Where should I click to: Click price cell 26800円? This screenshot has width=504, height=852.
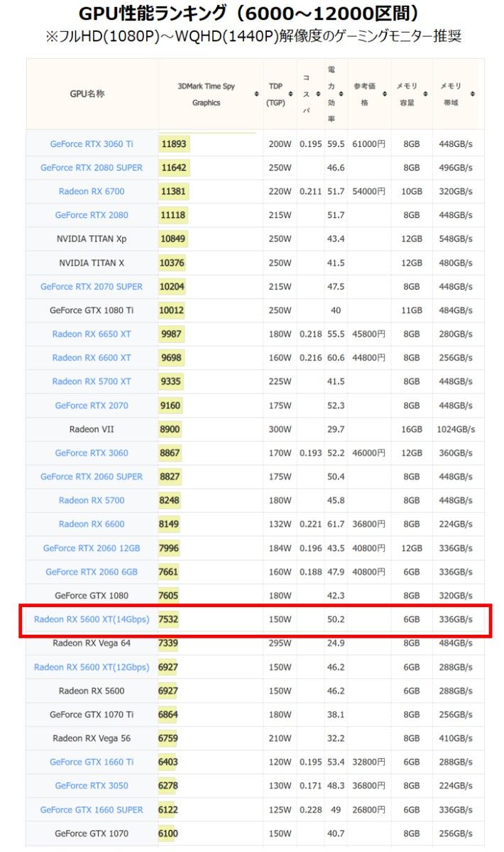click(x=368, y=810)
